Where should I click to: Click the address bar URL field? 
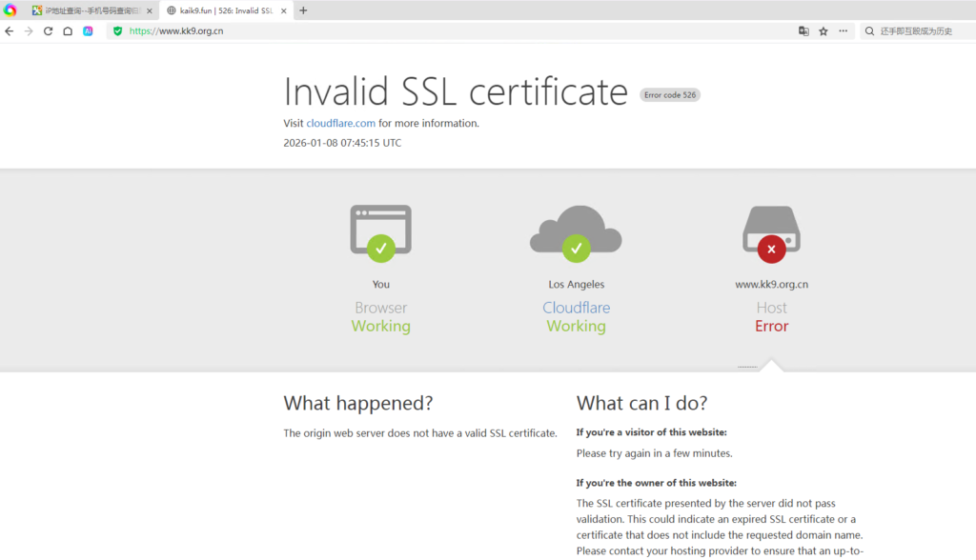click(457, 31)
